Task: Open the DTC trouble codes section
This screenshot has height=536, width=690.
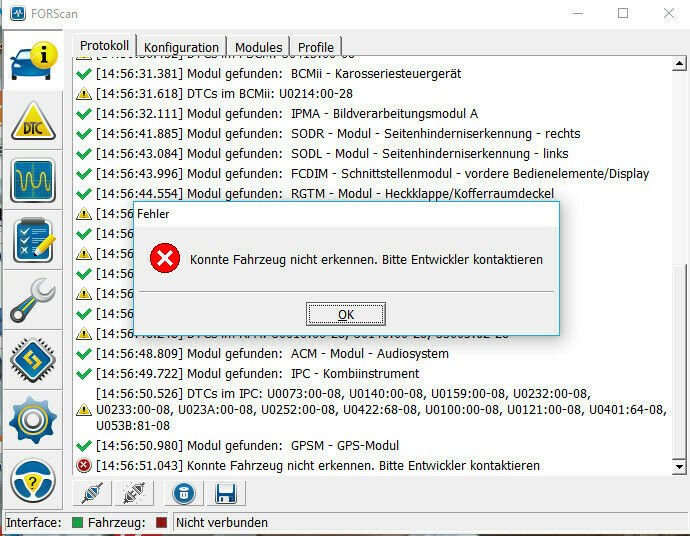Action: coord(33,121)
